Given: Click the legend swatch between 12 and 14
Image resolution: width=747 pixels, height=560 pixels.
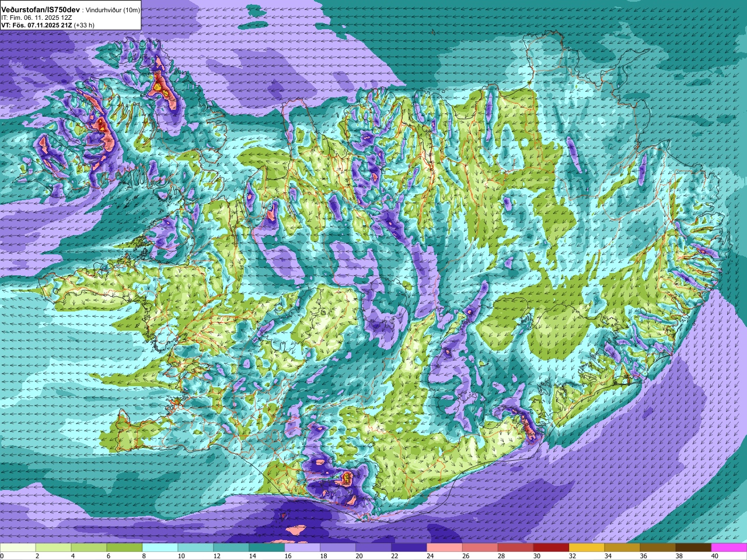Looking at the screenshot, I should pyautogui.click(x=232, y=548).
